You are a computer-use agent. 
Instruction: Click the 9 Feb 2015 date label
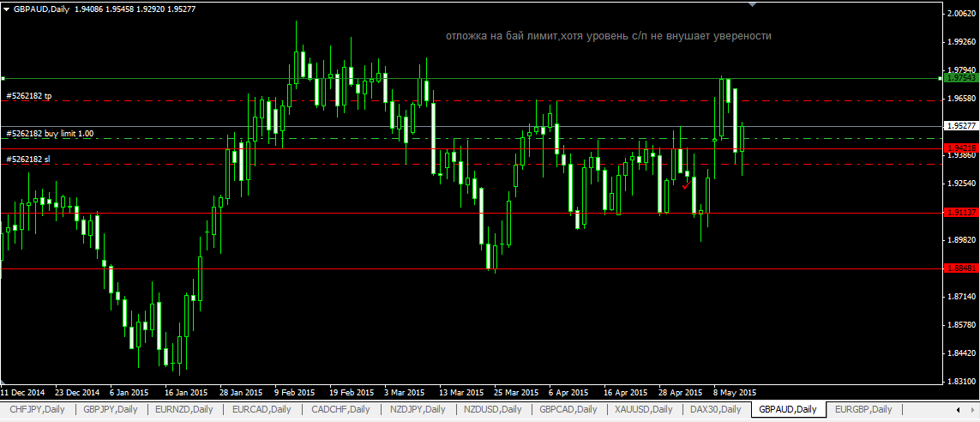[x=295, y=393]
